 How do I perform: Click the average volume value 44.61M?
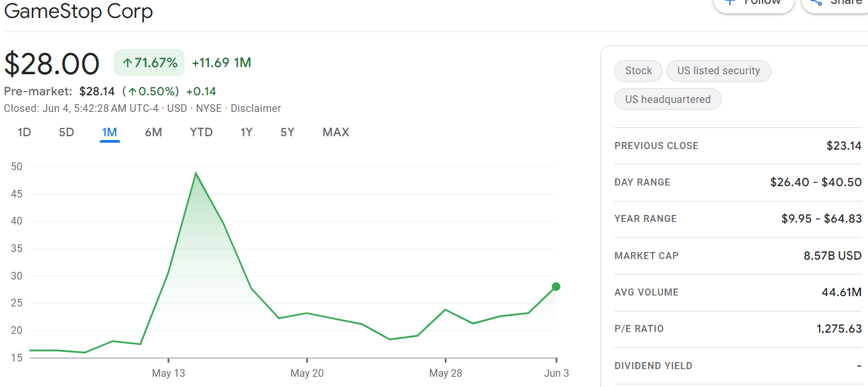point(842,292)
